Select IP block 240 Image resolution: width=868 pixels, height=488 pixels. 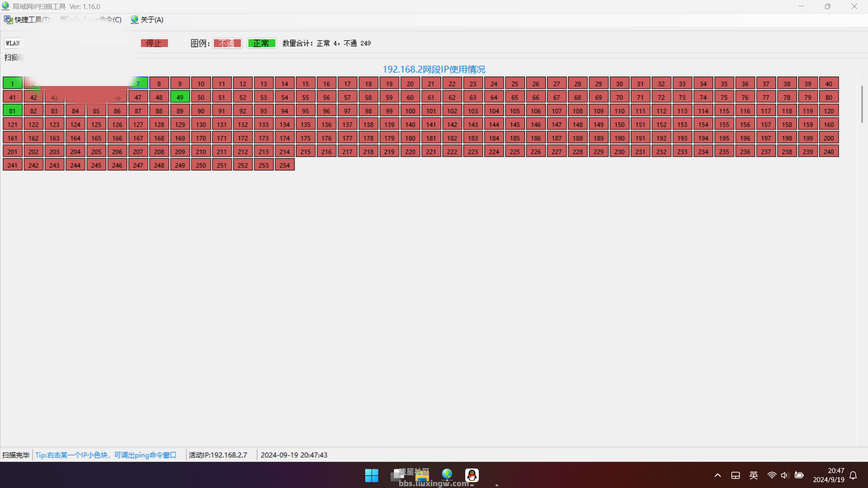pyautogui.click(x=829, y=151)
